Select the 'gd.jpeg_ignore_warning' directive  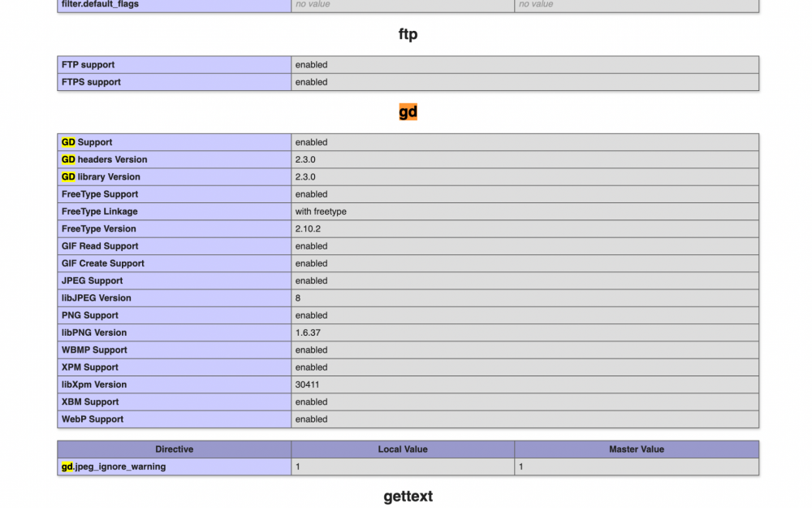pyautogui.click(x=114, y=467)
